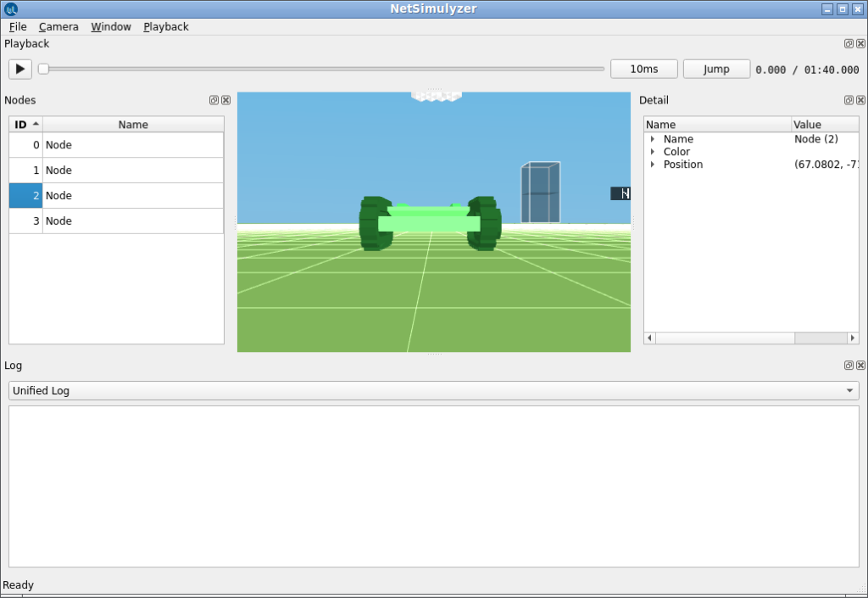This screenshot has height=598, width=868.
Task: Open the Camera menu
Action: coord(58,26)
